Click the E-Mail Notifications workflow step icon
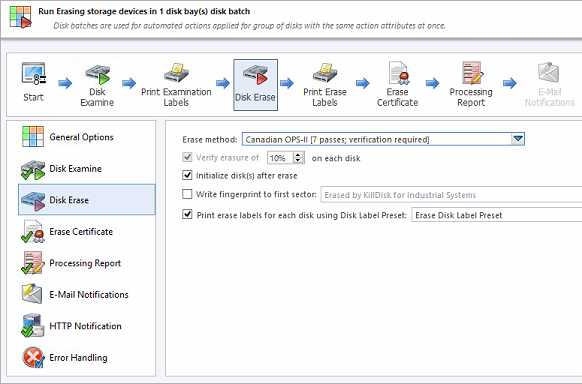The image size is (582, 384). tap(549, 73)
